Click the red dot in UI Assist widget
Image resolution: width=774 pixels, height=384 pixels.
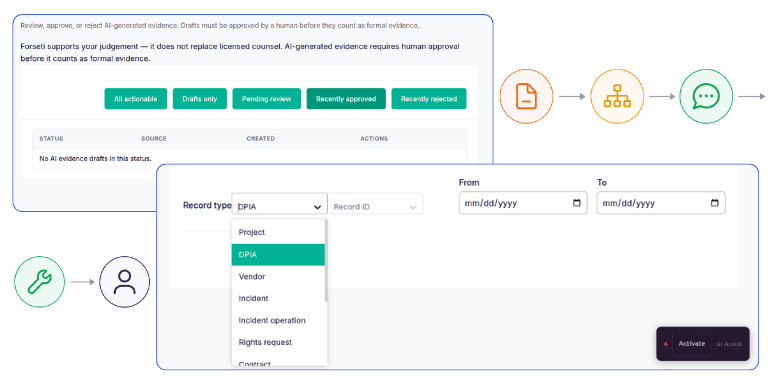665,344
